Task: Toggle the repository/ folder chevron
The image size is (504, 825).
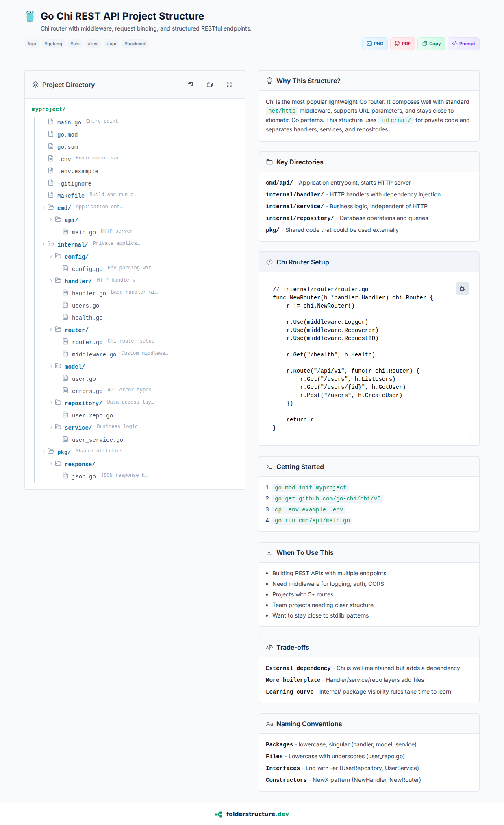Action: point(51,403)
